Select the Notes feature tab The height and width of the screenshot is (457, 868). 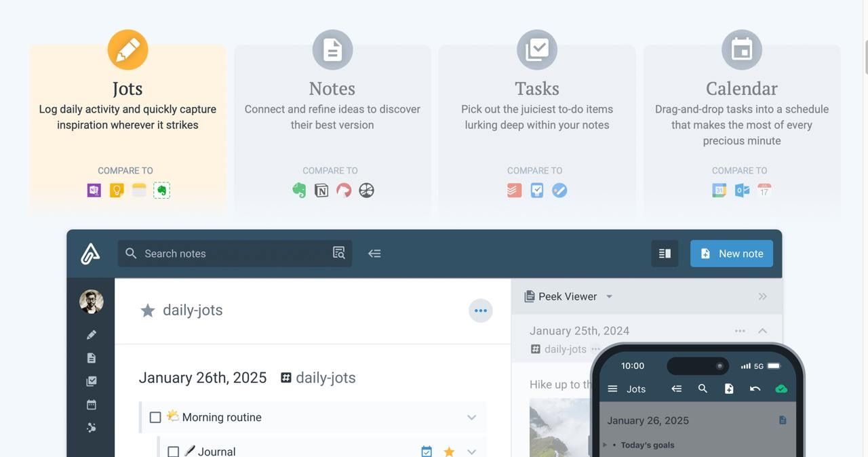pos(332,88)
